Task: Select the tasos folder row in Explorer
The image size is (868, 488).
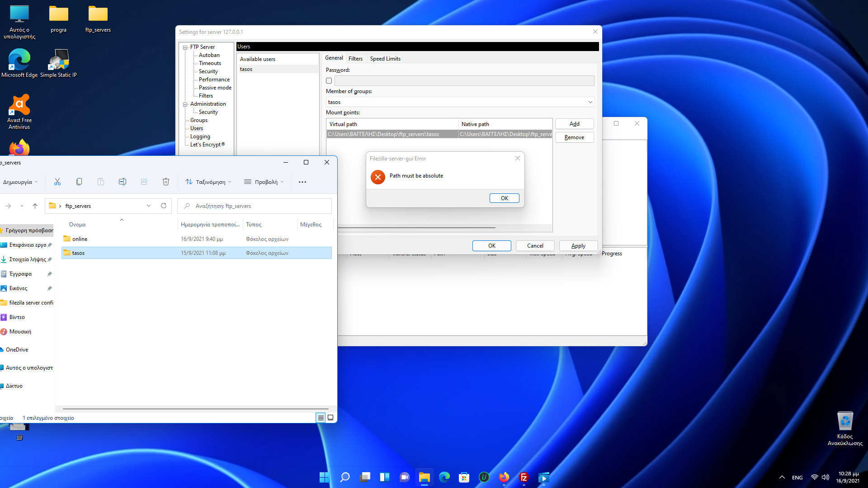Action: point(197,253)
